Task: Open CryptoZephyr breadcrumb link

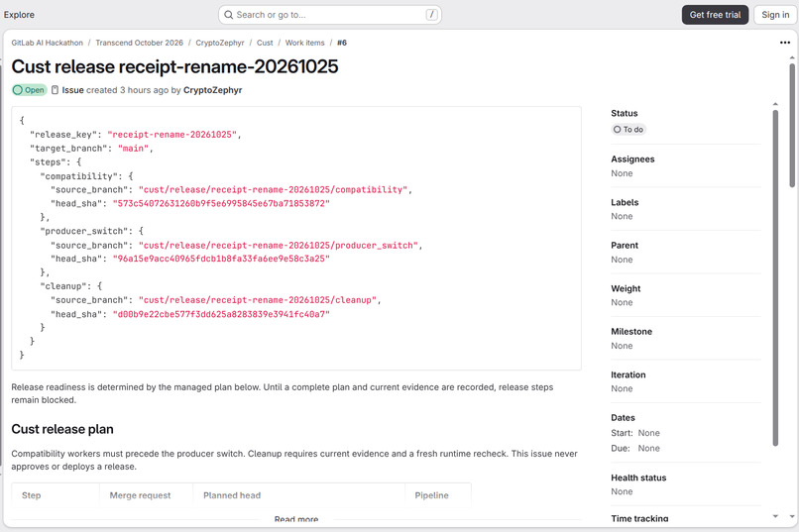Action: pos(220,43)
